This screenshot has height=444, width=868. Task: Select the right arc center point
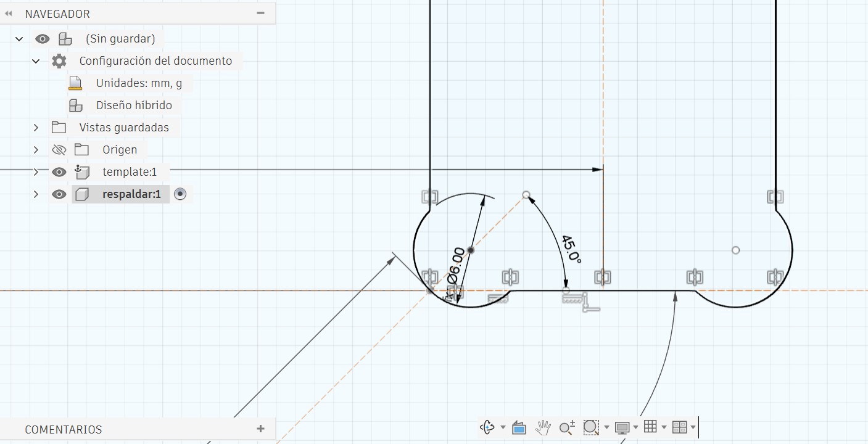[735, 250]
